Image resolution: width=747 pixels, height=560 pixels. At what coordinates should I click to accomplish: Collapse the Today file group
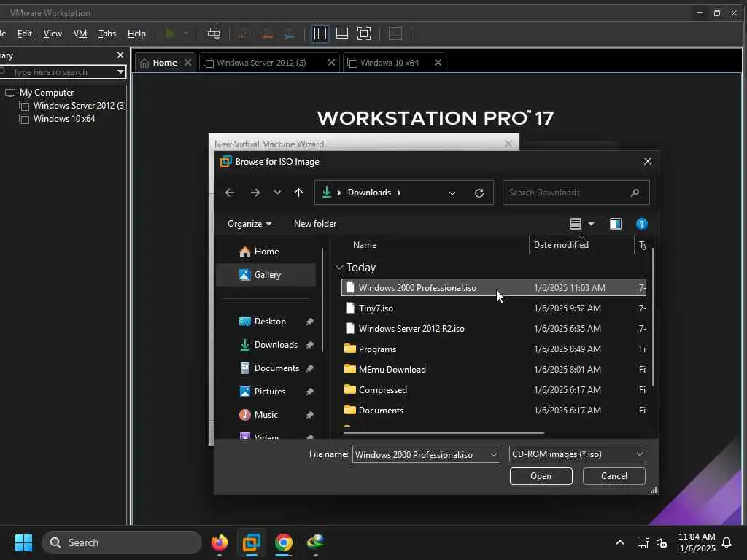click(x=339, y=268)
